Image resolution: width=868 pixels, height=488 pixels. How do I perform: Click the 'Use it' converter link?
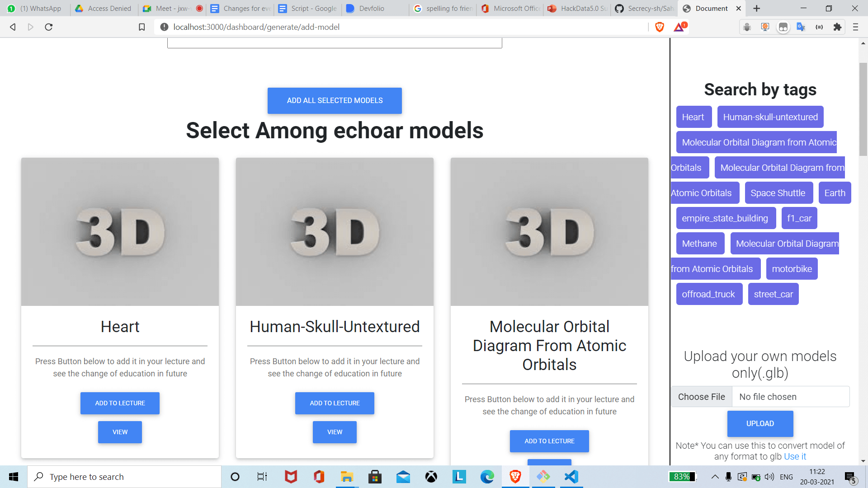point(795,456)
